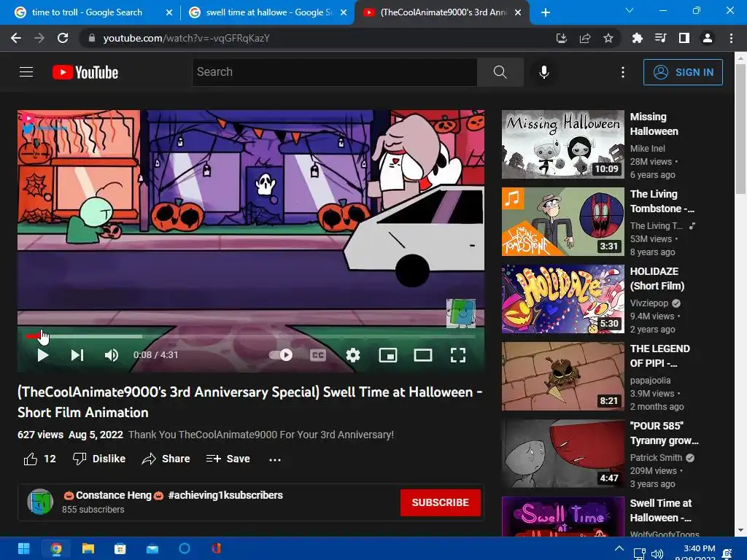747x560 pixels.
Task: Dislike the video
Action: point(99,459)
